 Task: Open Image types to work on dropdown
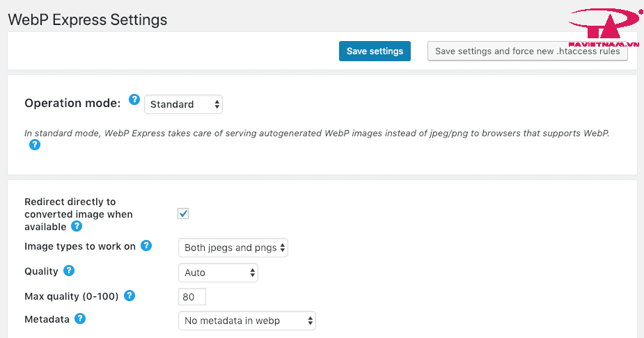[233, 248]
